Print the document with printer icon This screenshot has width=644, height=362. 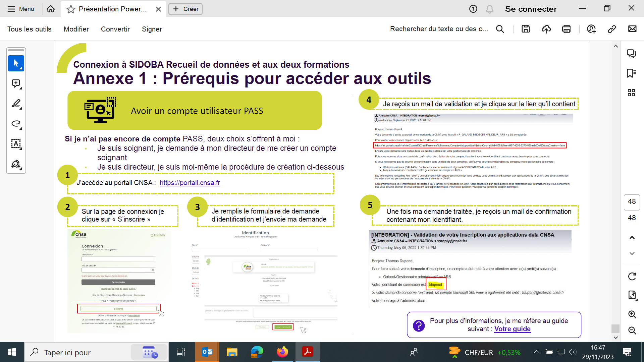pos(567,29)
